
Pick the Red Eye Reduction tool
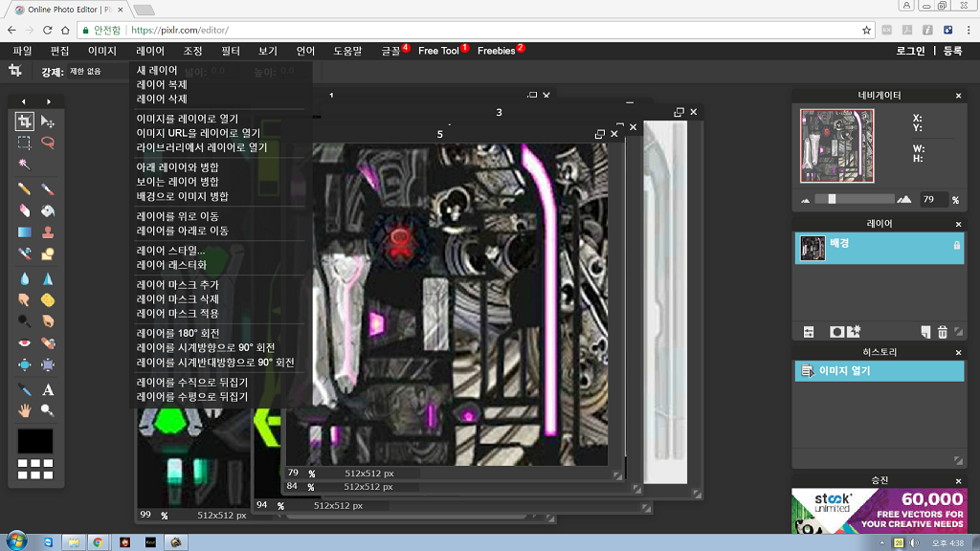tap(24, 343)
